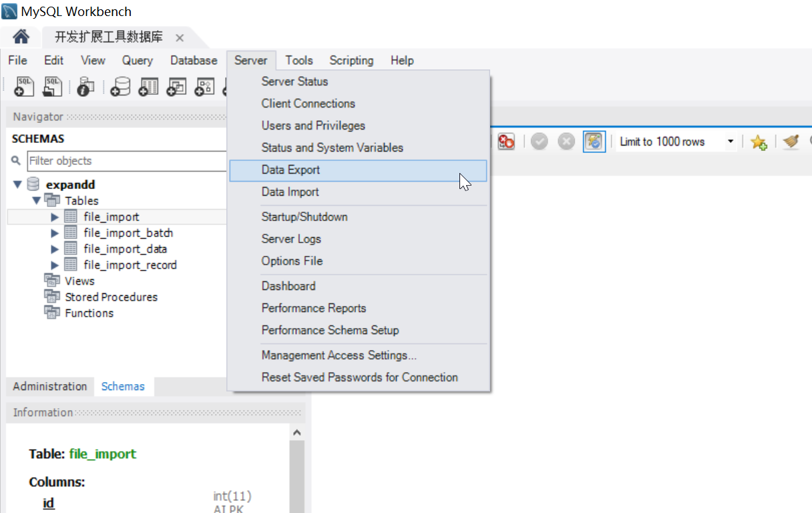Commit the current transaction
The height and width of the screenshot is (513, 812).
(539, 141)
